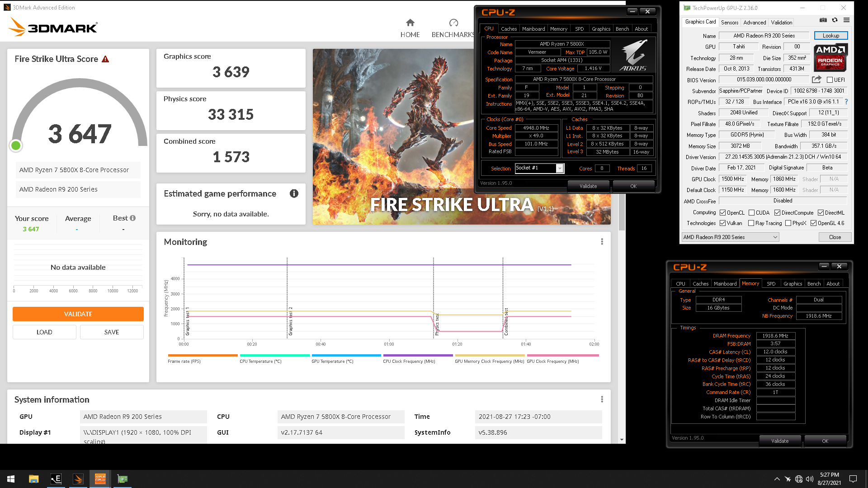This screenshot has height=488, width=868.
Task: Open the 3DMark taskbar icon
Action: tap(78, 479)
